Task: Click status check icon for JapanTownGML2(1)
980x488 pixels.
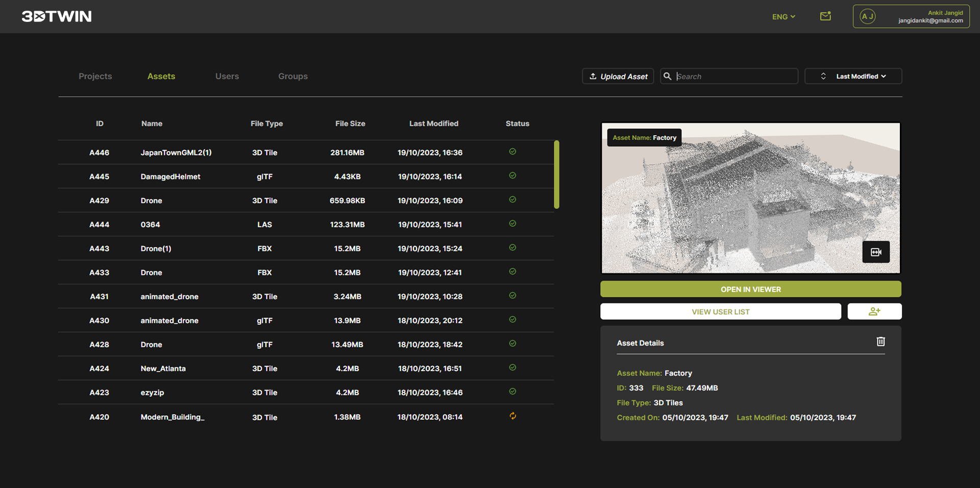Action: pos(512,151)
